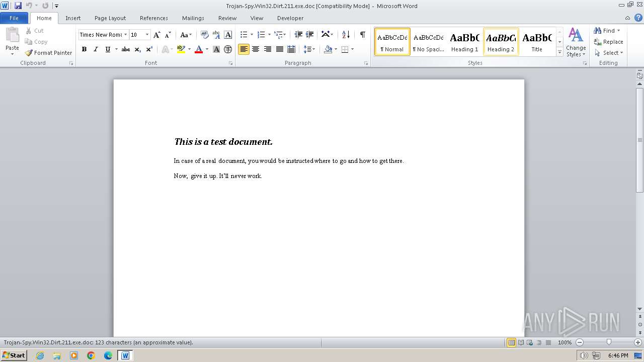The height and width of the screenshot is (362, 644).
Task: Open Find dropdown arrow
Action: click(618, 31)
